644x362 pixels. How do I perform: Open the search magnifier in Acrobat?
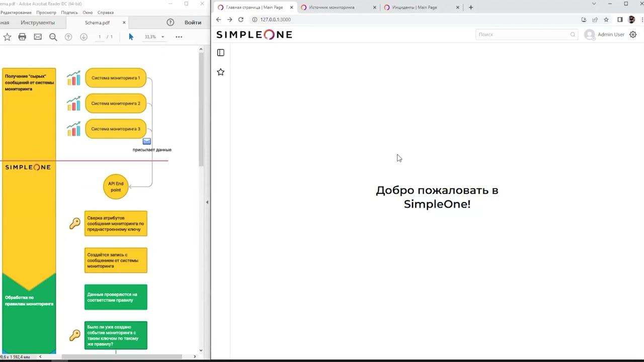(53, 36)
